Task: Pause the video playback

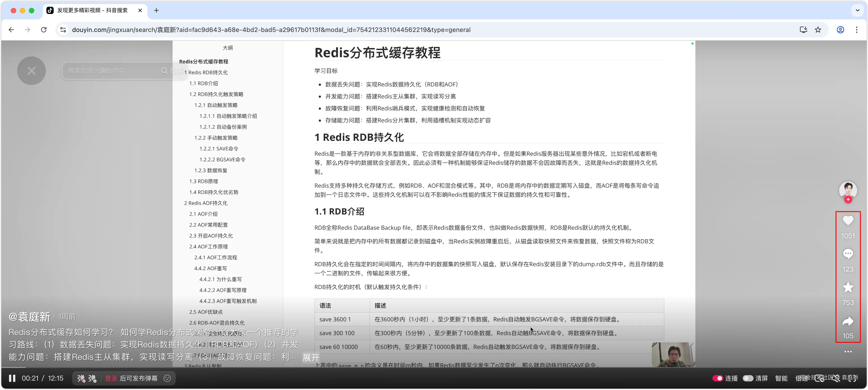Action: (x=12, y=378)
